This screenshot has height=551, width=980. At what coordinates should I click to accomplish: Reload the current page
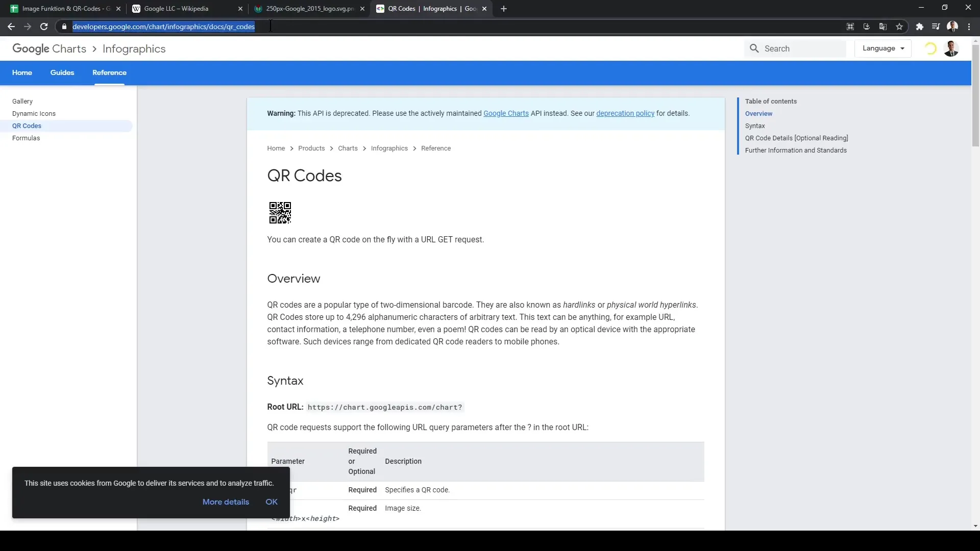click(44, 27)
